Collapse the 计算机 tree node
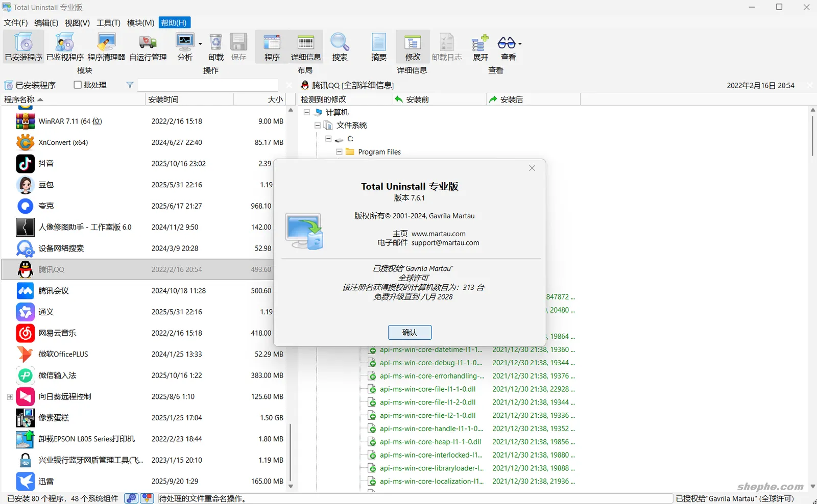This screenshot has height=504, width=817. (x=307, y=112)
